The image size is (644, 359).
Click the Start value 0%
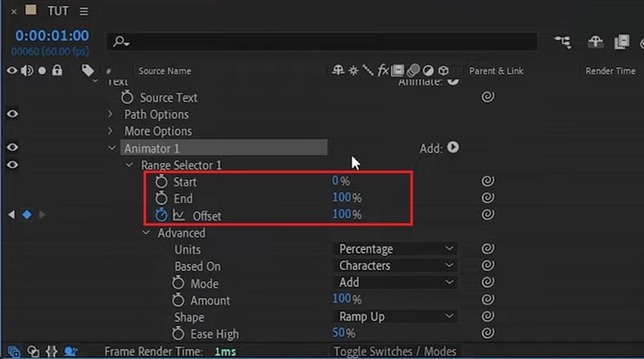pos(341,181)
